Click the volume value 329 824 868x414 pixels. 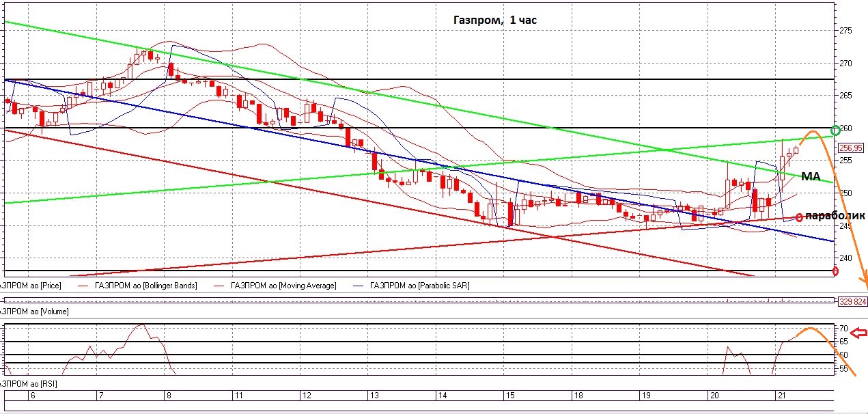[852, 301]
